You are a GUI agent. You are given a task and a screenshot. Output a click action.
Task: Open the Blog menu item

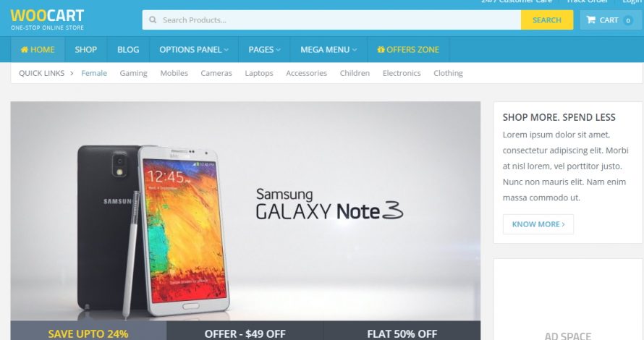128,50
